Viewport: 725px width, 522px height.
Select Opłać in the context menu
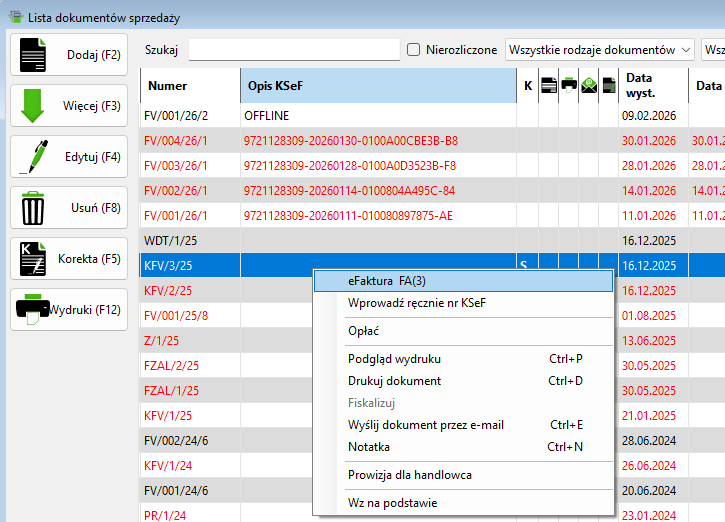tap(363, 331)
